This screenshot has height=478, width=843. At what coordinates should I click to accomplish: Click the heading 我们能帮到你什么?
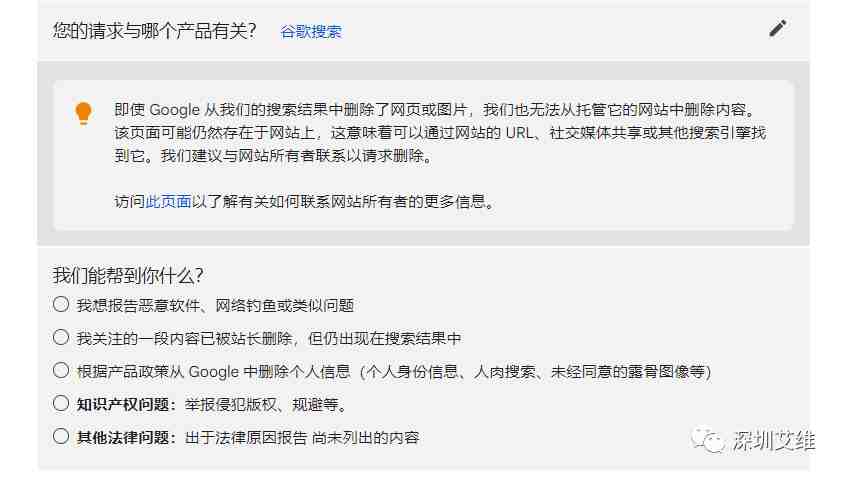tap(128, 276)
